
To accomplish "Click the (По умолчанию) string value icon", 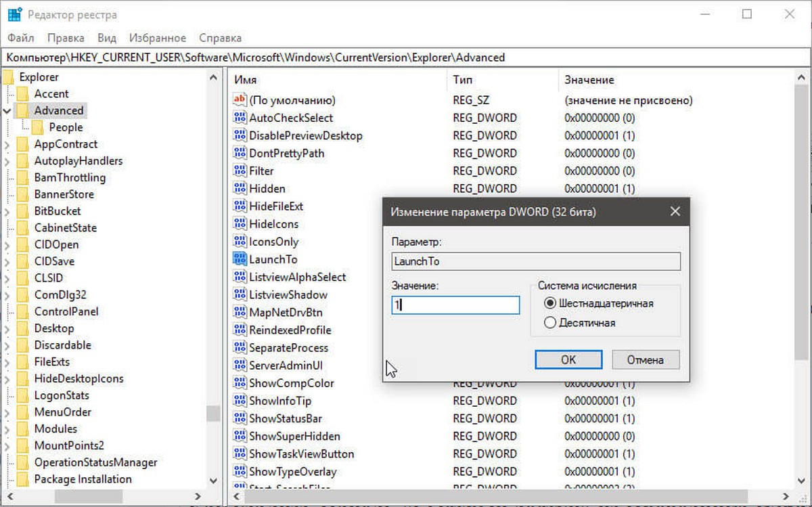I will tap(240, 100).
